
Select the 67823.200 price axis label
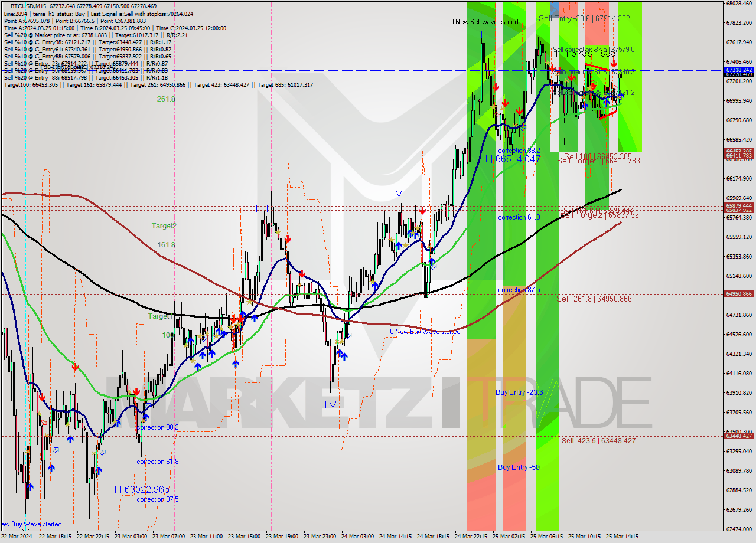click(x=739, y=22)
